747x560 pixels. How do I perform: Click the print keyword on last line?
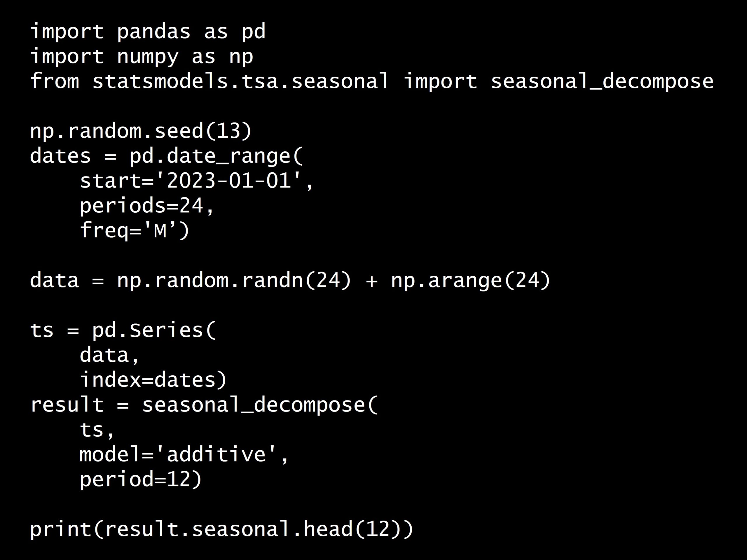tap(60, 529)
